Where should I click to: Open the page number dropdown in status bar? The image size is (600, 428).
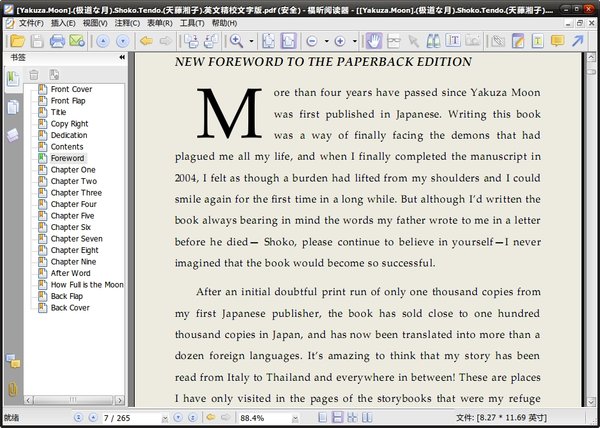point(164,417)
